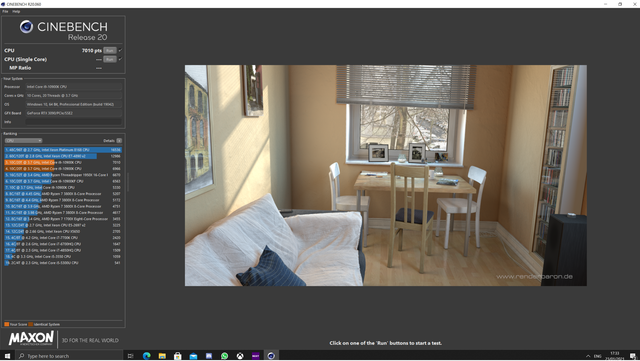Select the Xeon E5-2697 v2 ranking row

tap(63, 225)
